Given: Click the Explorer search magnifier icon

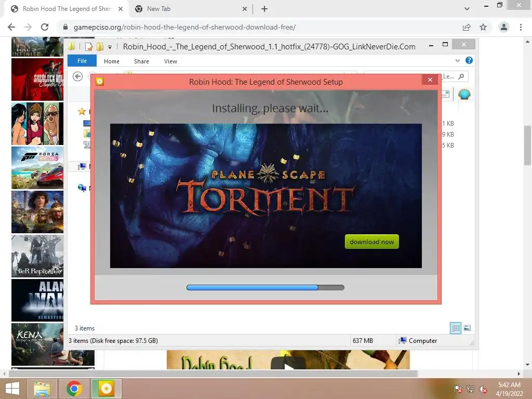Looking at the screenshot, I should [x=461, y=76].
